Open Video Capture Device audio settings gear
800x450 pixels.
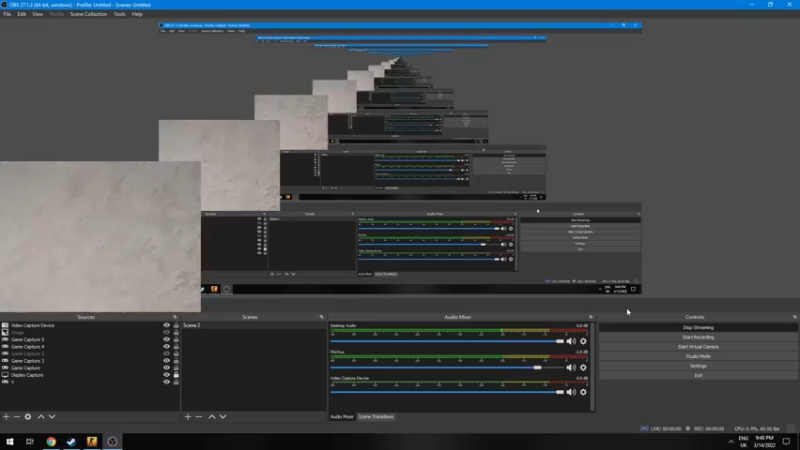pyautogui.click(x=583, y=392)
